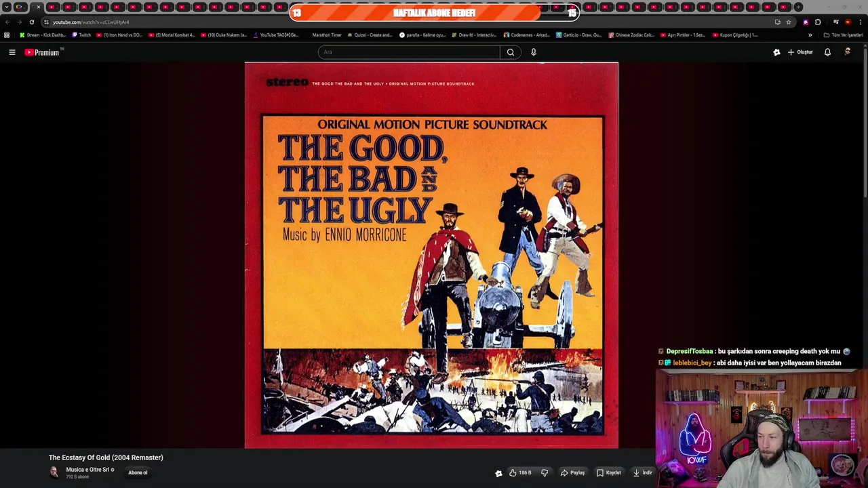This screenshot has width=868, height=488.
Task: Open Kupon Çılgınlığı bookmark
Action: [735, 35]
